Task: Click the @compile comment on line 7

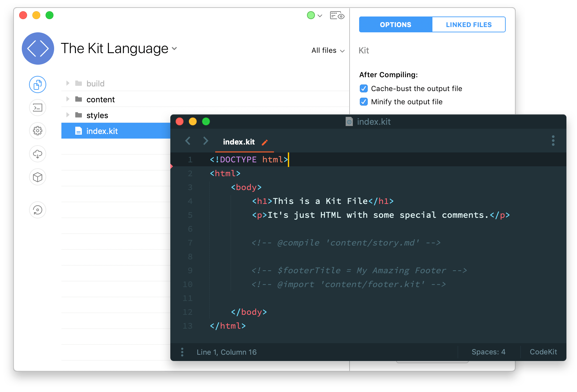Action: point(346,243)
